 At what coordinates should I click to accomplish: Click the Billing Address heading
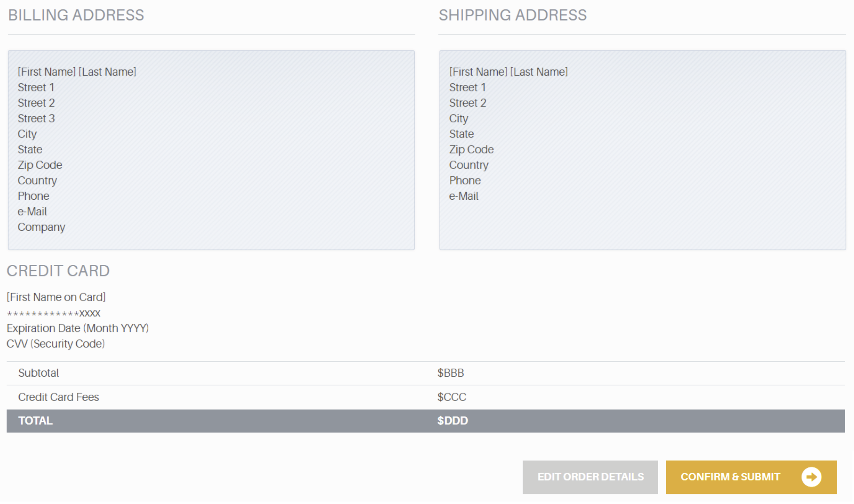[x=76, y=15]
